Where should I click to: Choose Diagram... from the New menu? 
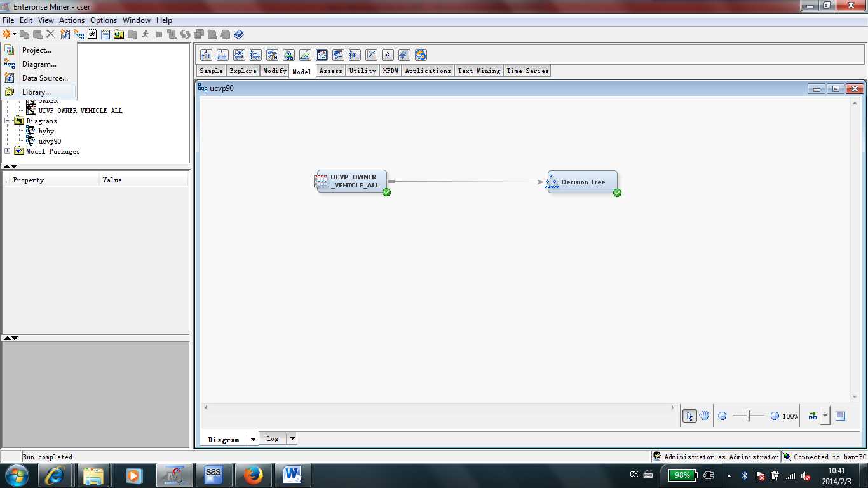point(39,64)
